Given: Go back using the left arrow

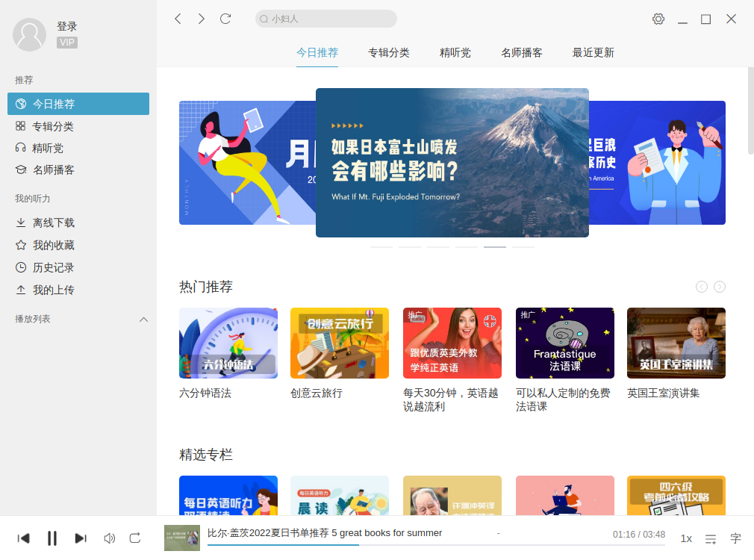Looking at the screenshot, I should (x=178, y=19).
